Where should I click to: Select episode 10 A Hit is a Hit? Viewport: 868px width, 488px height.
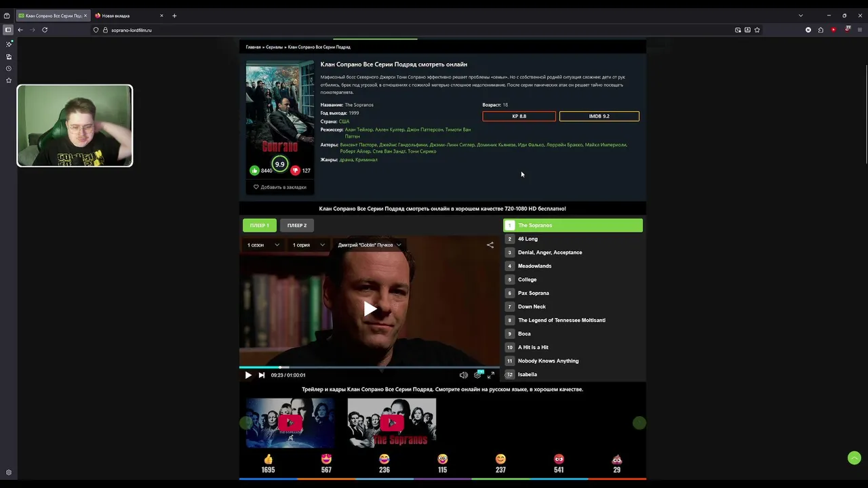point(573,347)
